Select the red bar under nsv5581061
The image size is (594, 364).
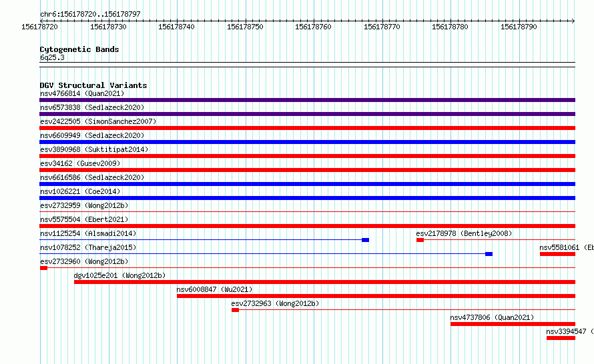pos(558,254)
